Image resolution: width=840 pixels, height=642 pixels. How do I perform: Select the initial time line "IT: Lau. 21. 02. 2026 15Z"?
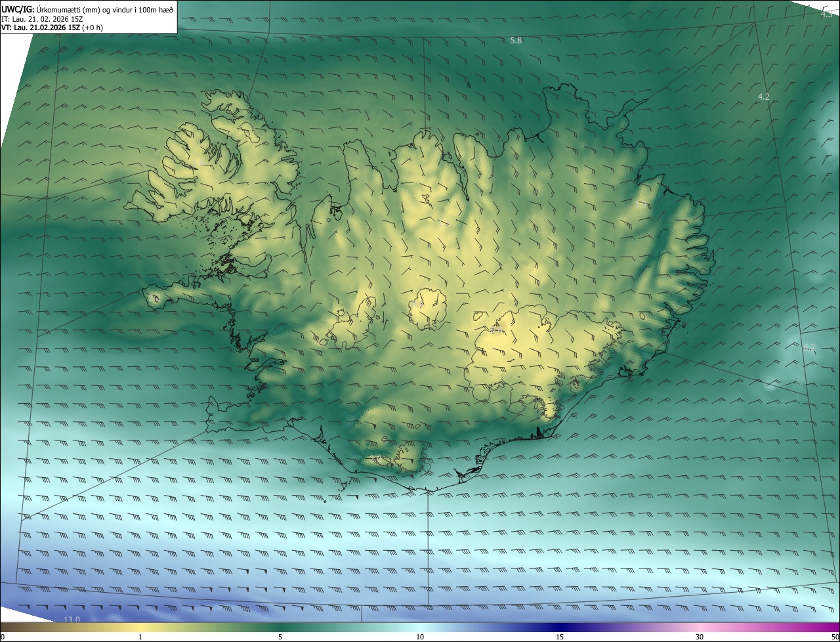(x=43, y=18)
